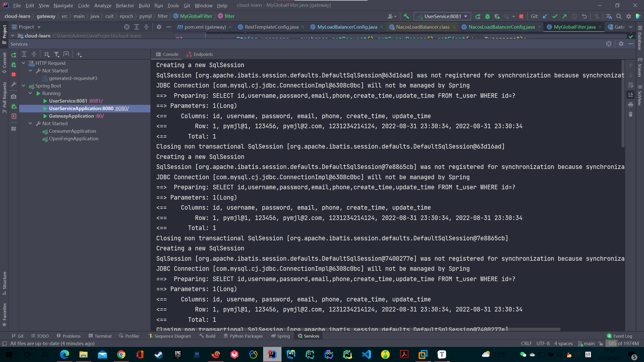Viewport: 644px width, 362px height.
Task: Show hidden editor tabs dropdown
Action: point(631,27)
